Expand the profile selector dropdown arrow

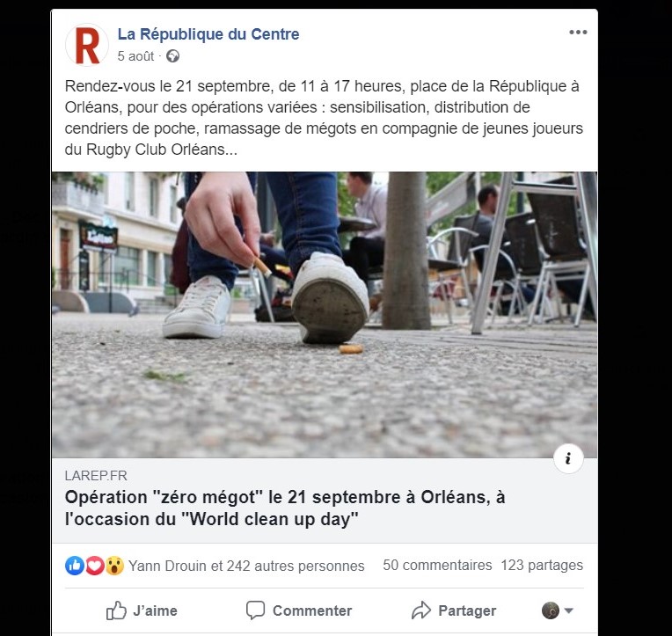click(x=569, y=610)
